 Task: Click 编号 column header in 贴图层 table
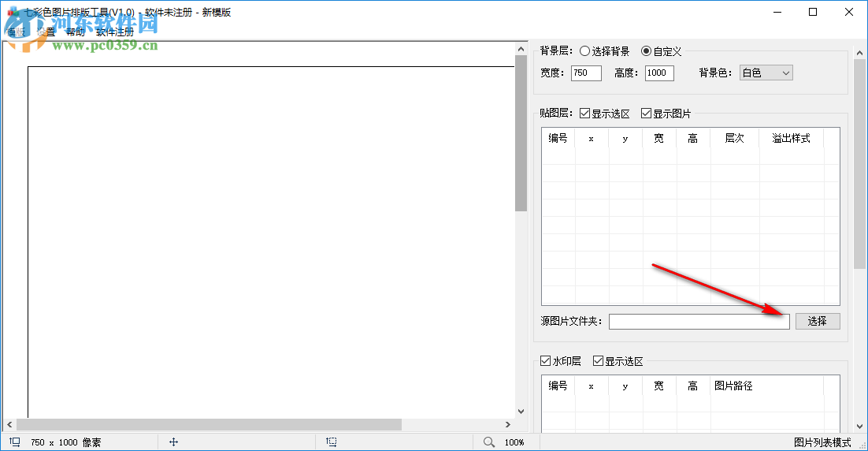tap(558, 138)
